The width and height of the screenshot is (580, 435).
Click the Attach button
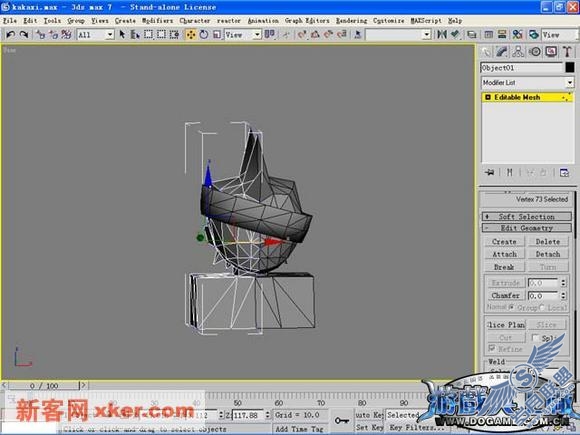[x=505, y=254]
